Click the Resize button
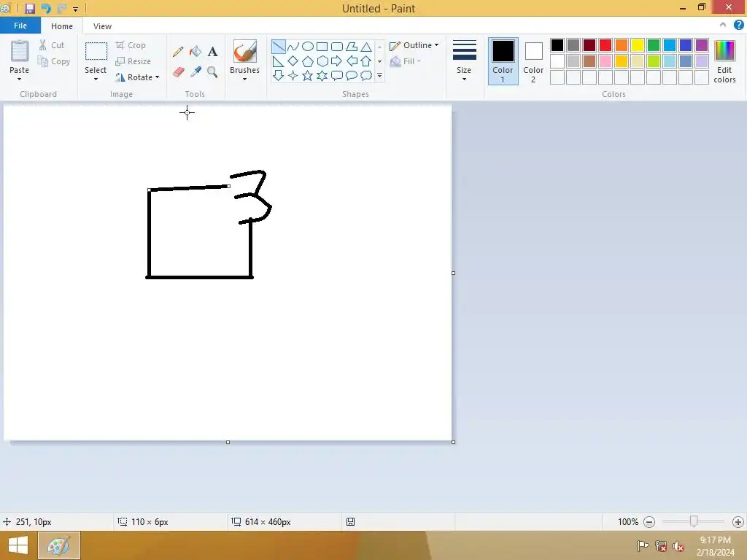 [x=133, y=61]
